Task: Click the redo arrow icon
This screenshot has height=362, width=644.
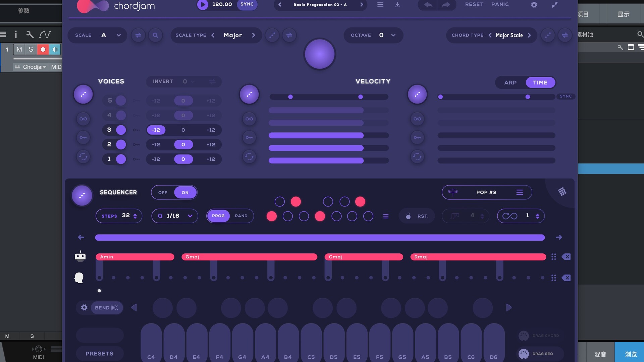Action: [x=446, y=5]
